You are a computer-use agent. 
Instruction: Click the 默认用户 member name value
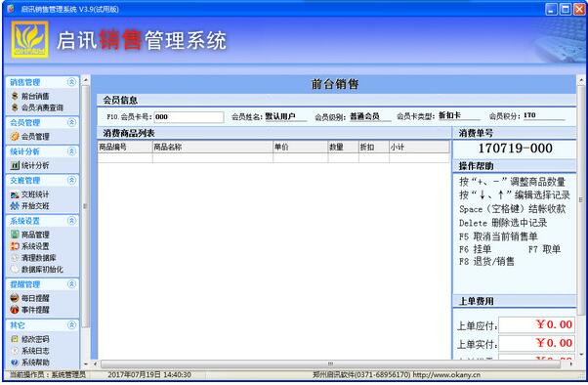(x=280, y=116)
